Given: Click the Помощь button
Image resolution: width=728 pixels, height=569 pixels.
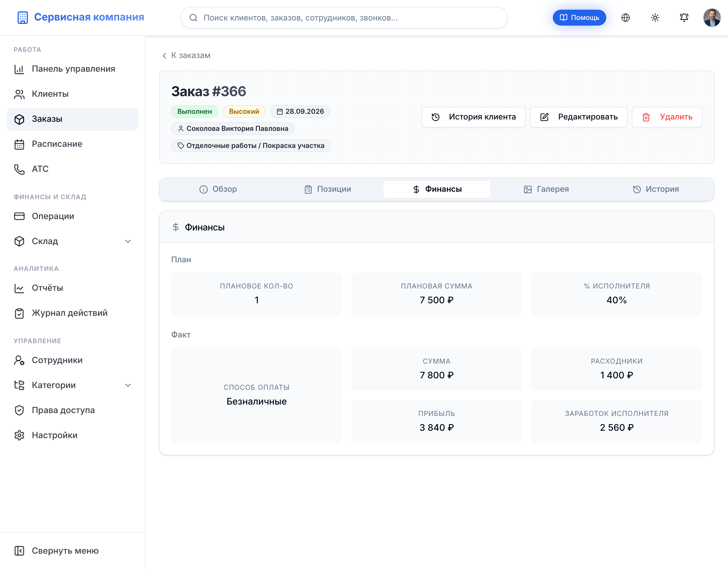Looking at the screenshot, I should 579,17.
